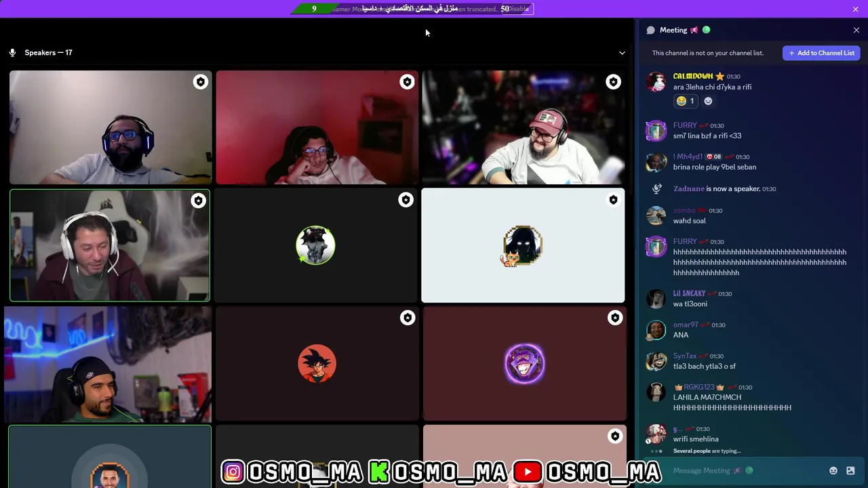Click badge icon on red-lit room tile
This screenshot has height=488, width=868.
tap(407, 82)
